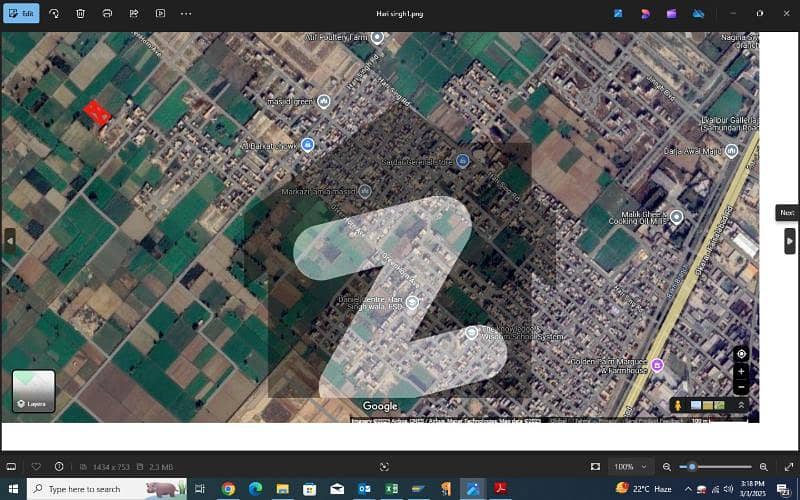This screenshot has height=500, width=800.
Task: Mark image as favorite with heart icon
Action: 37,467
